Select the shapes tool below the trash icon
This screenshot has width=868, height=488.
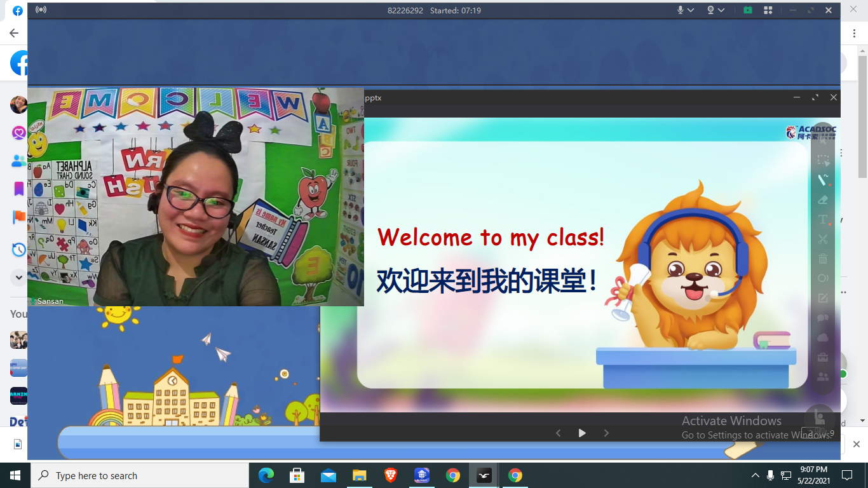coord(824,278)
